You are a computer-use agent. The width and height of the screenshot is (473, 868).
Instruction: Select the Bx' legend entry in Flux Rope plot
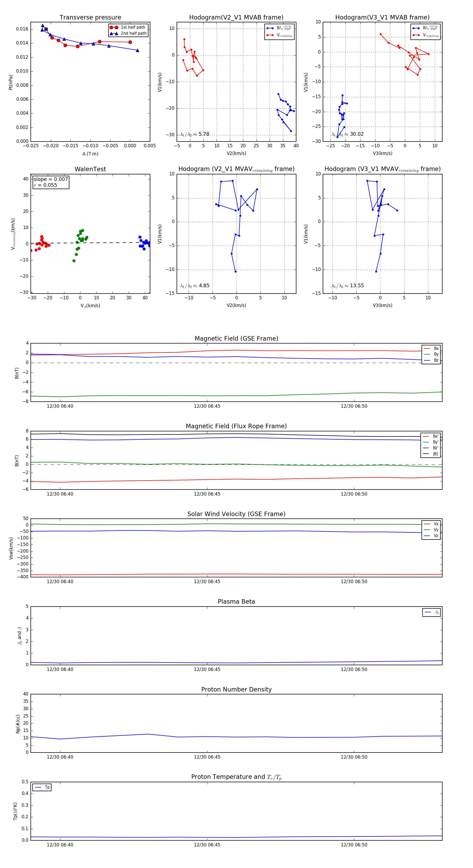tap(431, 436)
